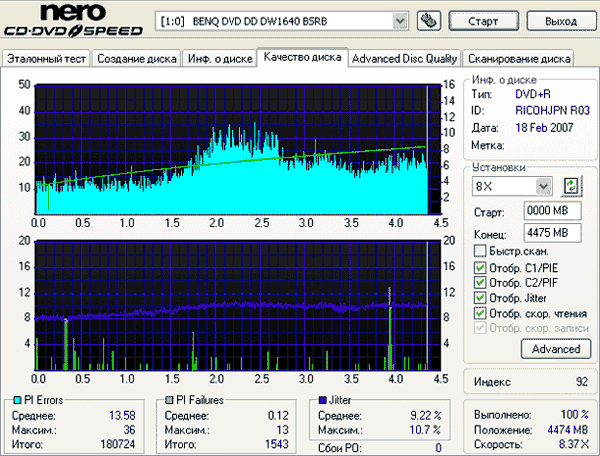Click the PI Errors maximum value 36
This screenshot has width=600, height=456.
[x=129, y=430]
